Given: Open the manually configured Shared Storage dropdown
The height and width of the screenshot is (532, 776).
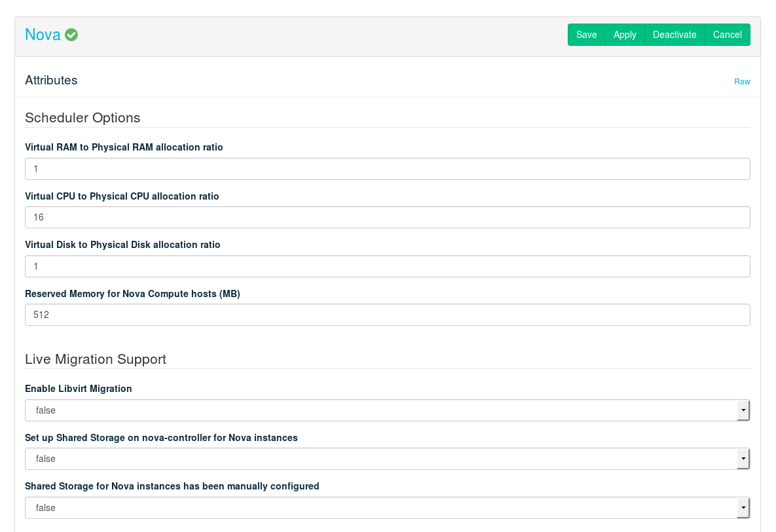Looking at the screenshot, I should [387, 508].
